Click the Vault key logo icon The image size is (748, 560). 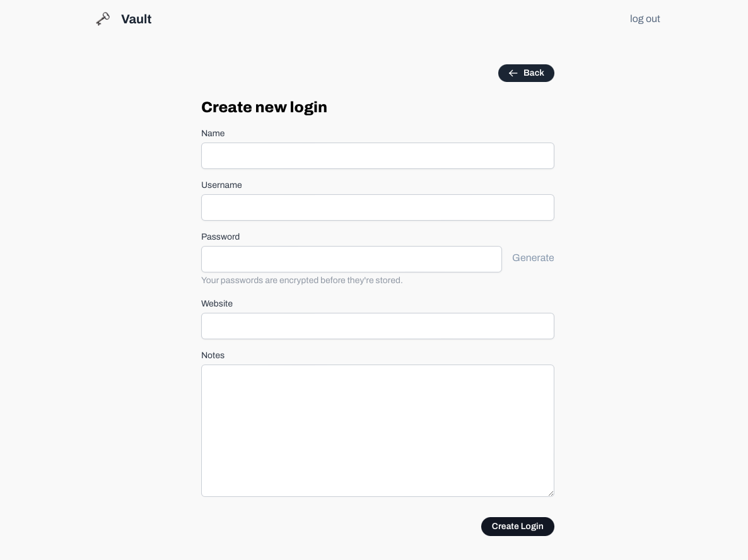coord(103,19)
